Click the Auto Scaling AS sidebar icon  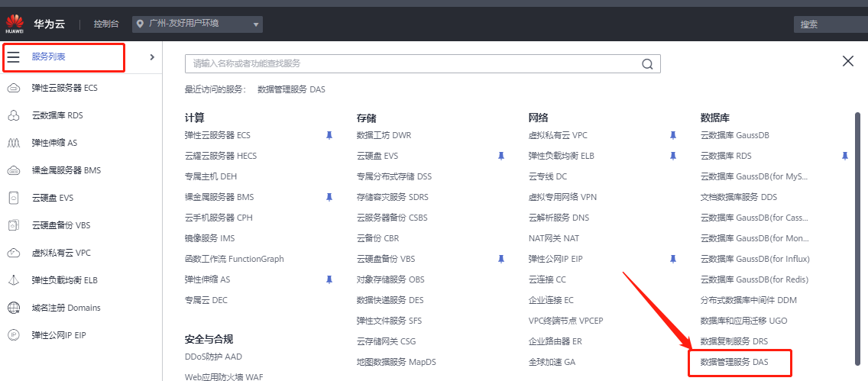tap(14, 143)
